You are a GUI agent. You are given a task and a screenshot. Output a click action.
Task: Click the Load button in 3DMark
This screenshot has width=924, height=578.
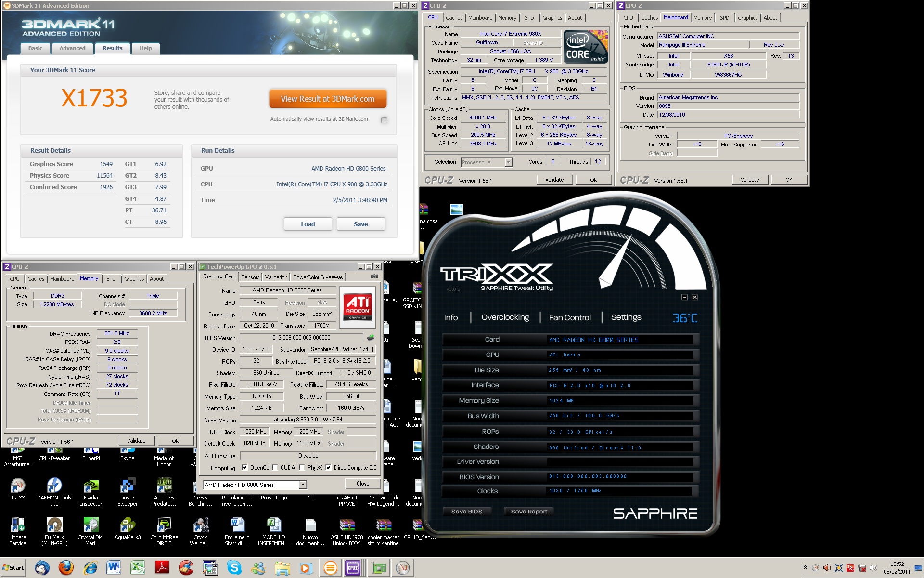coord(308,224)
